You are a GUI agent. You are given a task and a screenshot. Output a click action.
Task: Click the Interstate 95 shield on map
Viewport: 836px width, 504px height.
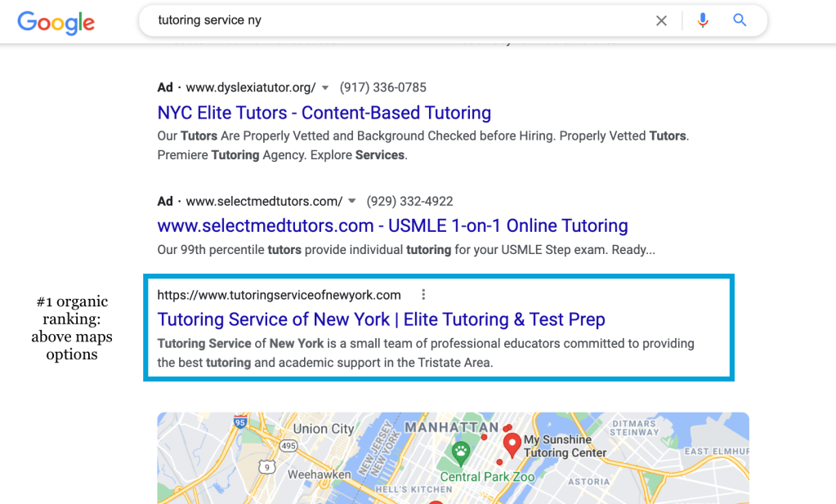point(240,422)
